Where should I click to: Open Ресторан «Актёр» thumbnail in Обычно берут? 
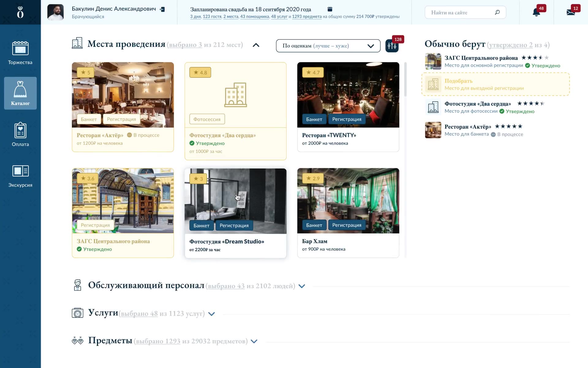pos(433,130)
